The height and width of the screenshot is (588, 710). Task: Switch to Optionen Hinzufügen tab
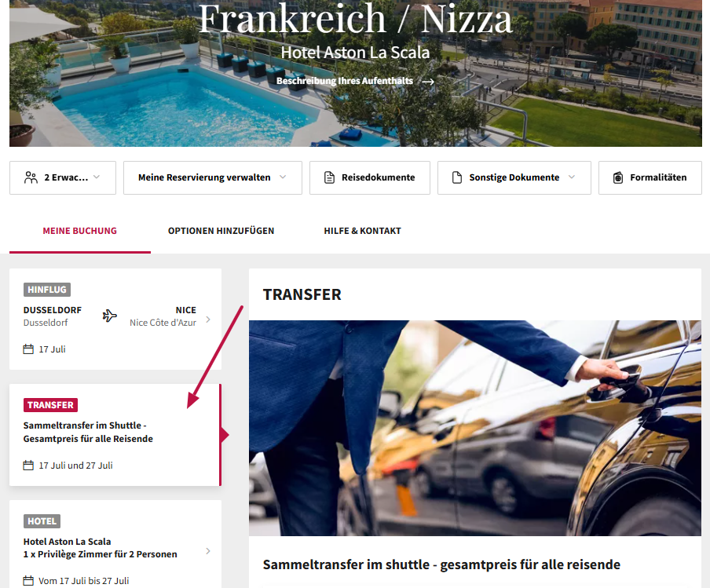[221, 231]
